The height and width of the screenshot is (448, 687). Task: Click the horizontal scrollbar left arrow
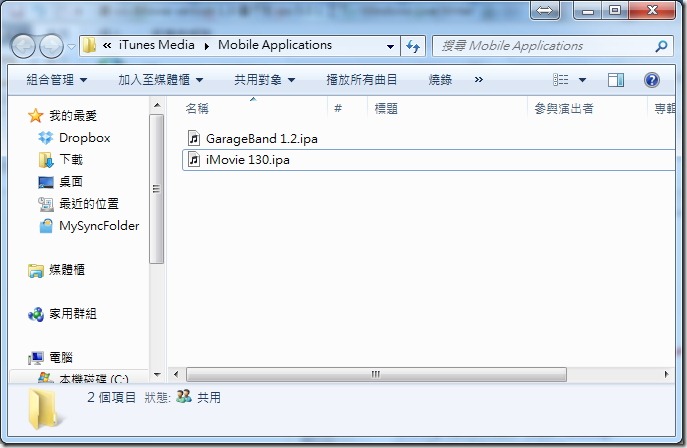pos(176,374)
